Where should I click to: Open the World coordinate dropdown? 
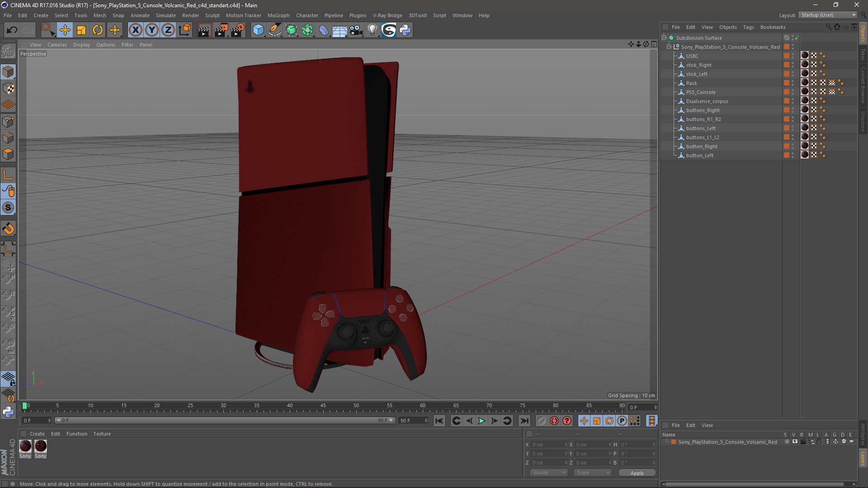pos(549,473)
